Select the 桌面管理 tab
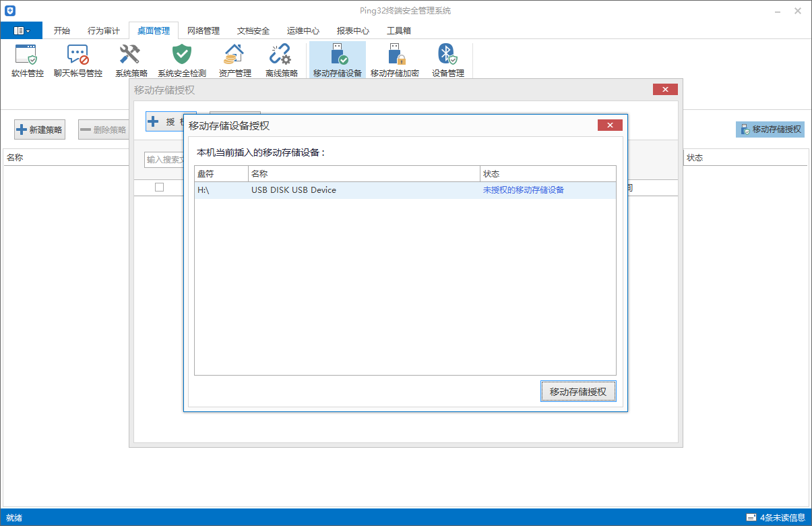812x526 pixels. 154,31
